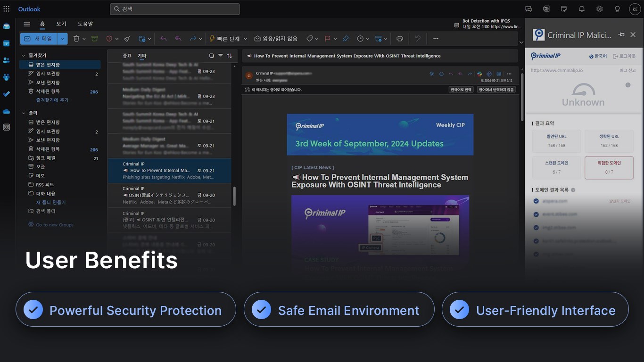Click 새 폴더 만들기 link
644x362 pixels.
click(x=51, y=202)
